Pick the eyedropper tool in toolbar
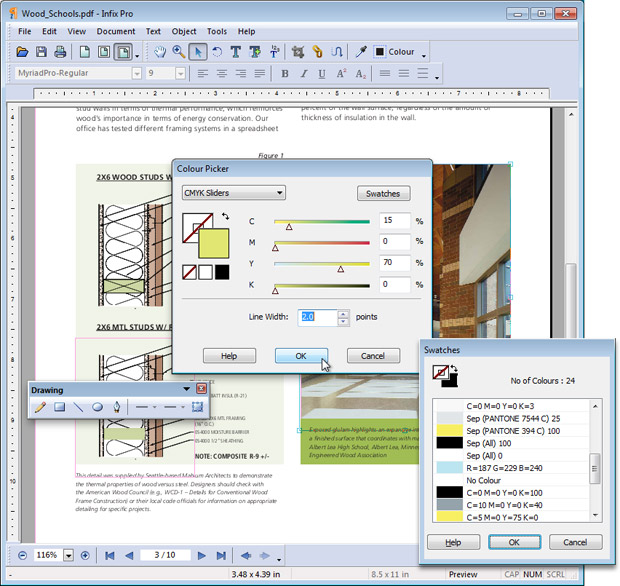This screenshot has width=620, height=586. 361,52
